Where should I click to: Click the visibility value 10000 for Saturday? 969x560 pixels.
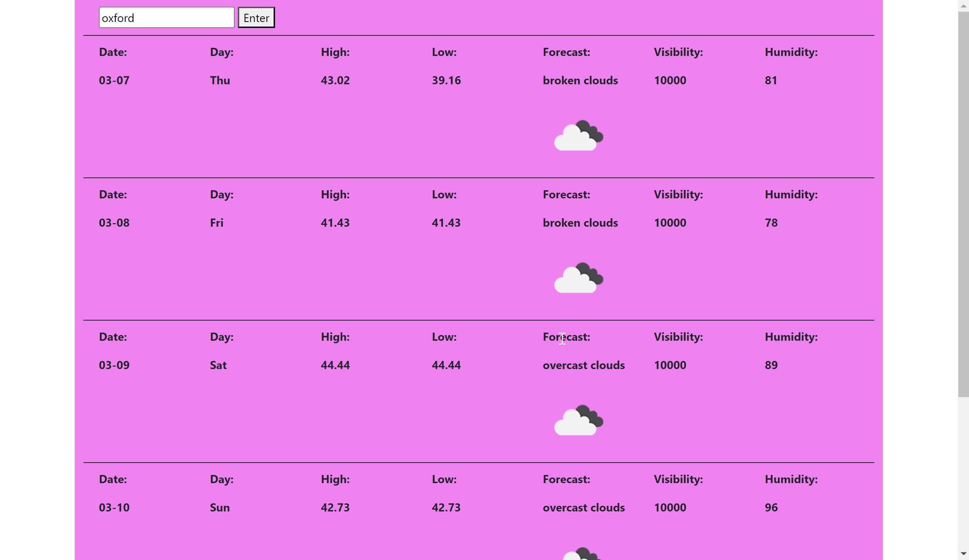click(670, 365)
